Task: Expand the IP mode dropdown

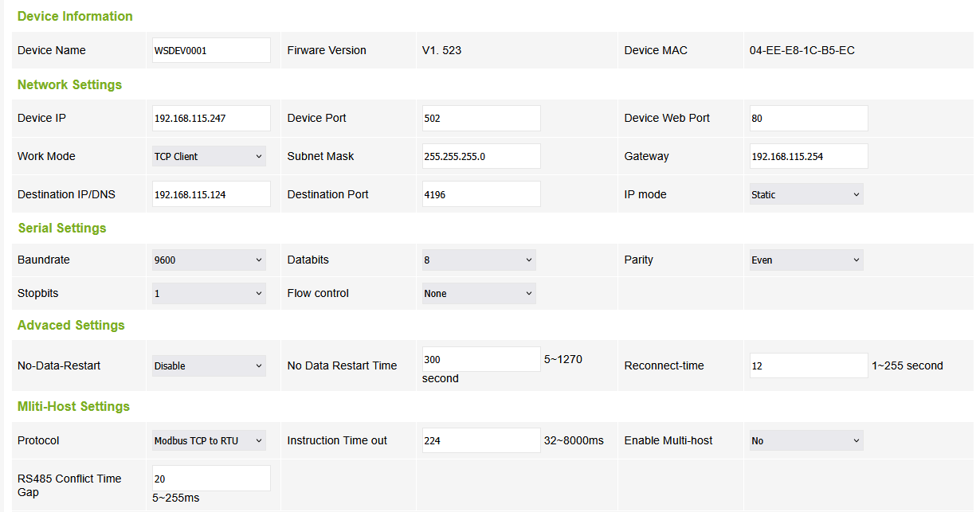Action: (806, 194)
